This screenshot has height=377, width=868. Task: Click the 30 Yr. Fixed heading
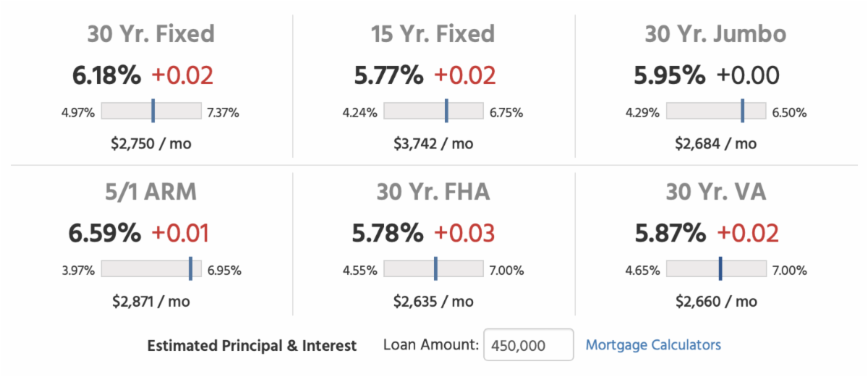150,34
